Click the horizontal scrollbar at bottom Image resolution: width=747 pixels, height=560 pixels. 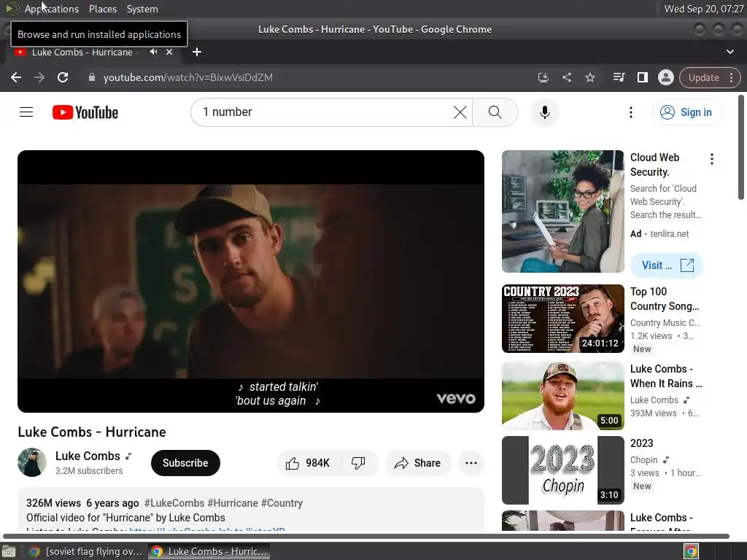click(x=366, y=536)
